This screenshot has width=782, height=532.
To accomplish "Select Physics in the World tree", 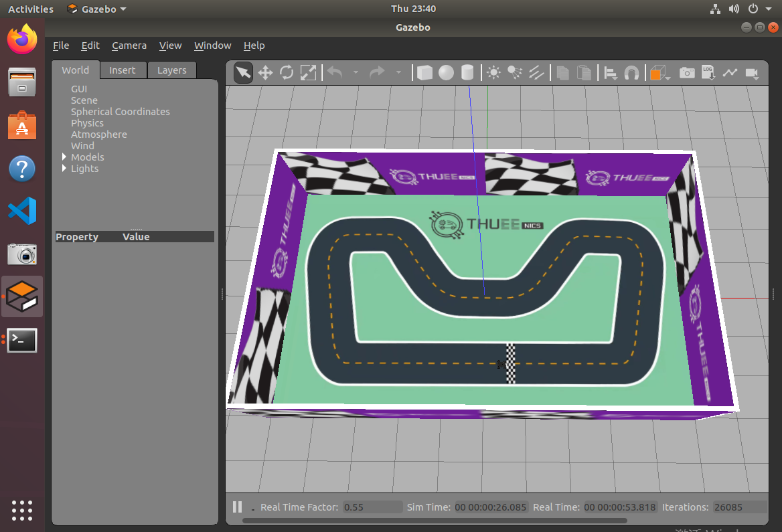I will pyautogui.click(x=87, y=123).
